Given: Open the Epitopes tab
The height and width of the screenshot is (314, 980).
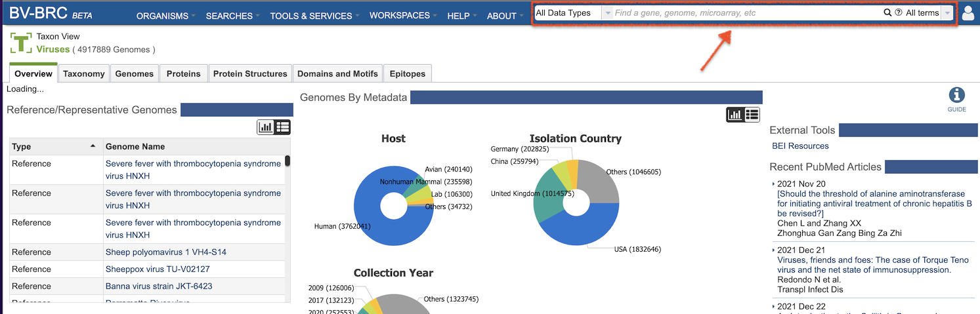Looking at the screenshot, I should click(408, 73).
